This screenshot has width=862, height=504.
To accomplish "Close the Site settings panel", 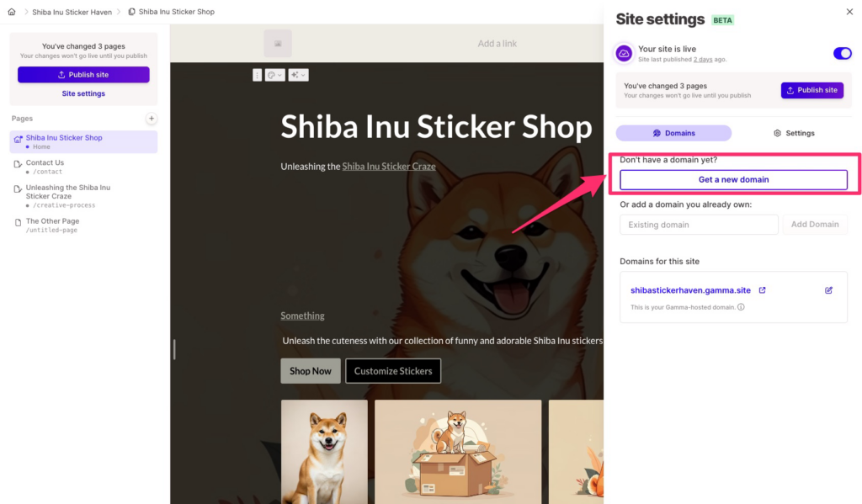I will pyautogui.click(x=849, y=12).
